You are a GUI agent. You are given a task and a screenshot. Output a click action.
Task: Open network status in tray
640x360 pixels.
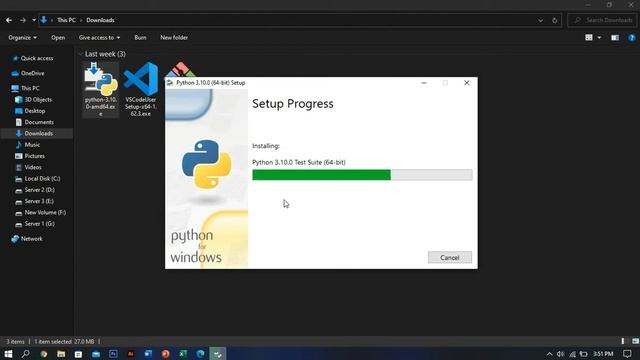coord(572,354)
